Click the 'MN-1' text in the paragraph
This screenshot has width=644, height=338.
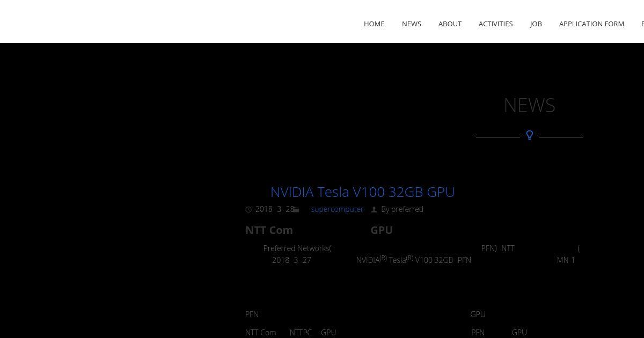(x=566, y=260)
